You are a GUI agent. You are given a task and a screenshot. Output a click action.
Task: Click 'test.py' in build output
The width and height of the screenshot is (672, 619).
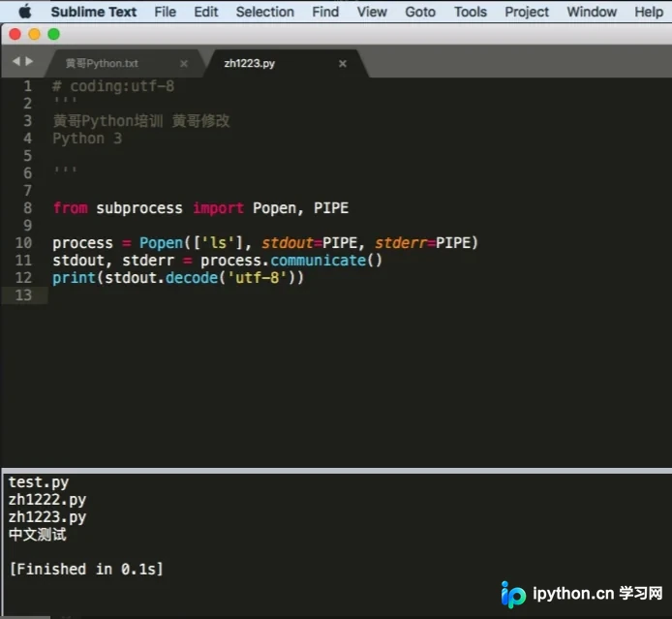39,482
